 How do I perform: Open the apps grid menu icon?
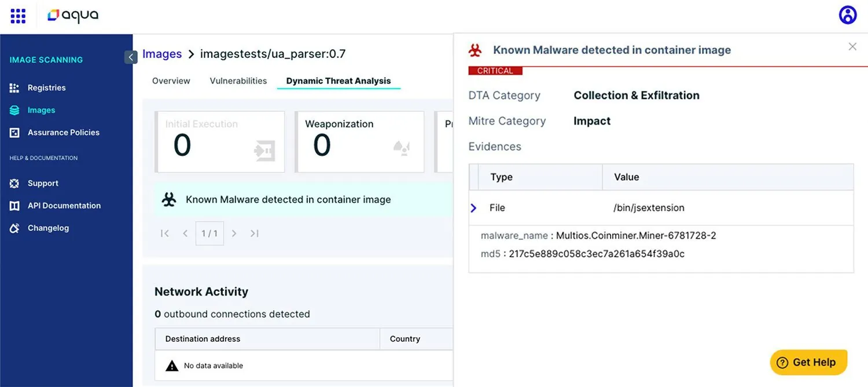[x=18, y=16]
